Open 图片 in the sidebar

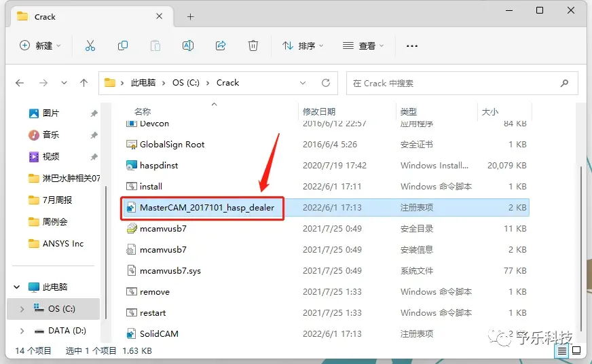[x=51, y=113]
